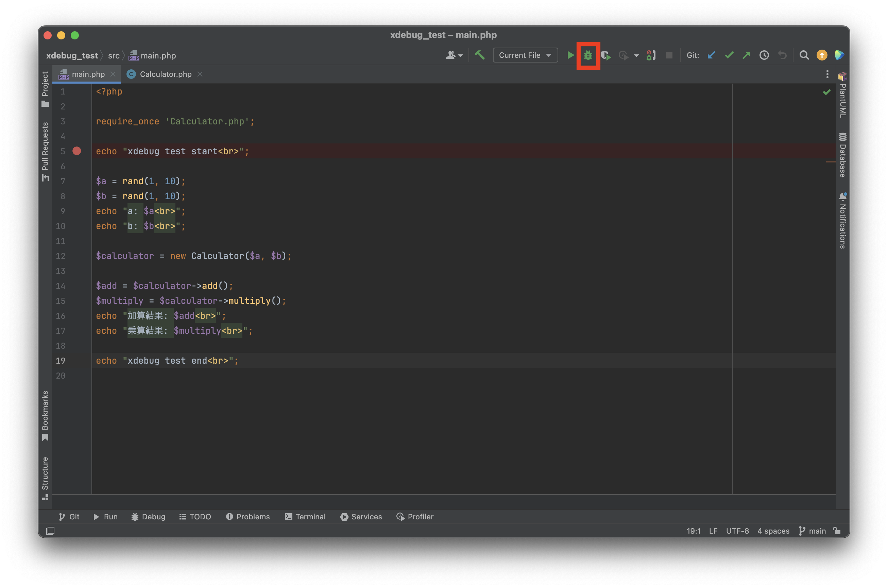Open Git history clock icon

764,55
